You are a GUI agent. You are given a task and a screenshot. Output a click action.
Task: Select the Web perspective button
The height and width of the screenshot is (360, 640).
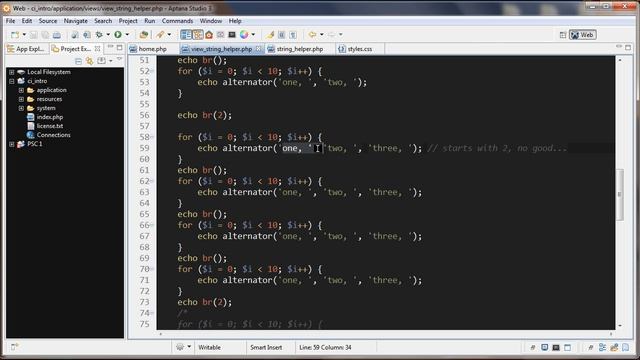tap(582, 35)
